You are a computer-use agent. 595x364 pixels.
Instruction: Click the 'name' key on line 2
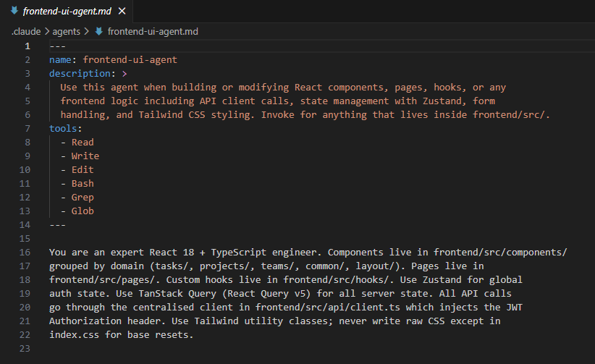60,60
